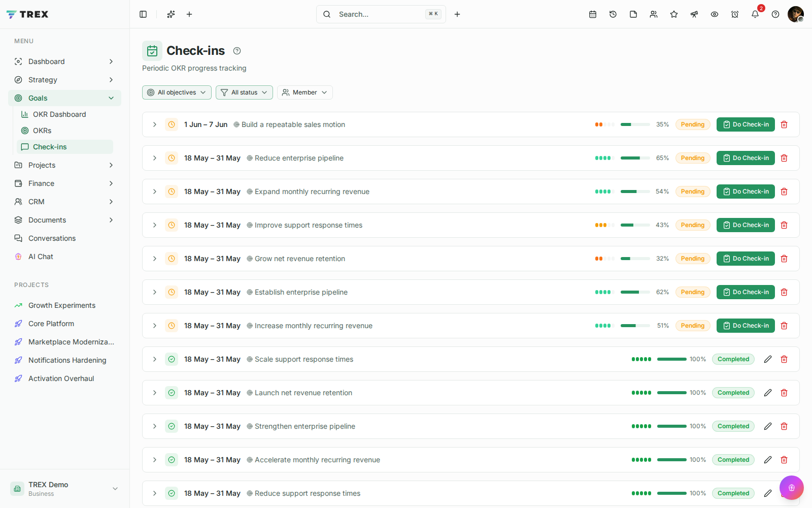Open TREX Demo workspace switcher
The width and height of the screenshot is (812, 508).
(64, 489)
